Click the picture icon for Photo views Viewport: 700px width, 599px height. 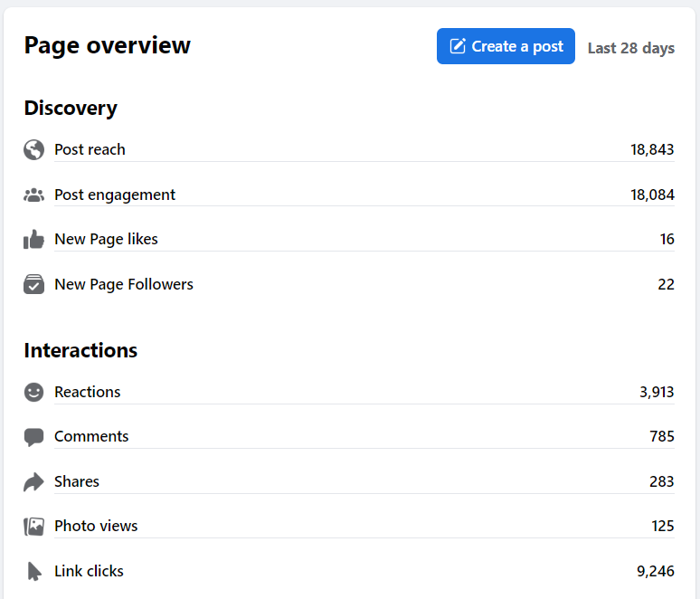click(34, 527)
